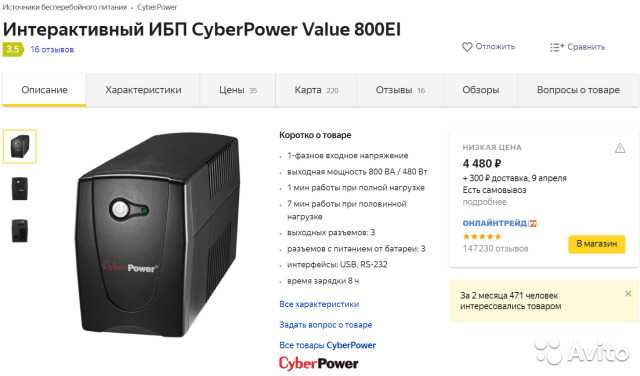This screenshot has height=376, width=640.
Task: Click the Задать вопрос о товаре link
Action: point(326,325)
